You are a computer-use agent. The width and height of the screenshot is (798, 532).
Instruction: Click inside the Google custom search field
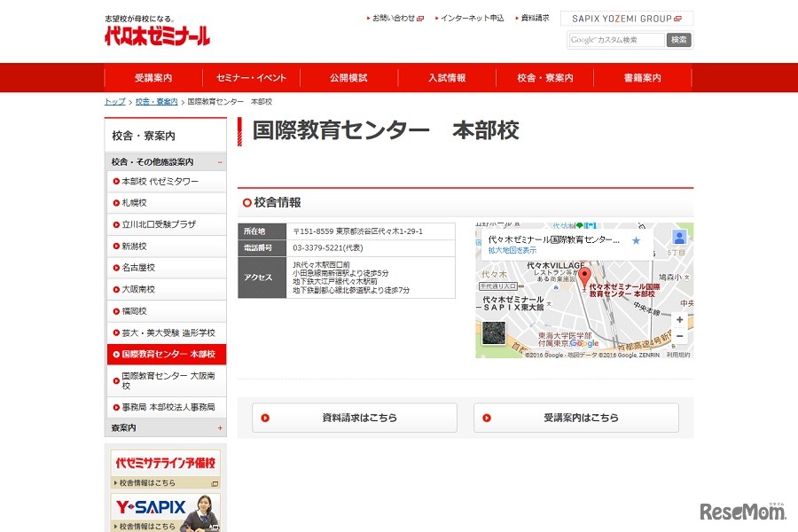tap(617, 39)
